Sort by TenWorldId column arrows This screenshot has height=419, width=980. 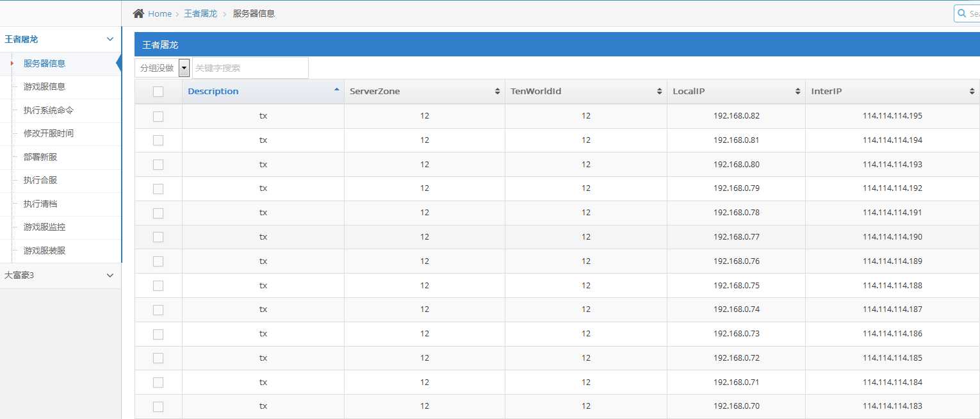coord(660,92)
